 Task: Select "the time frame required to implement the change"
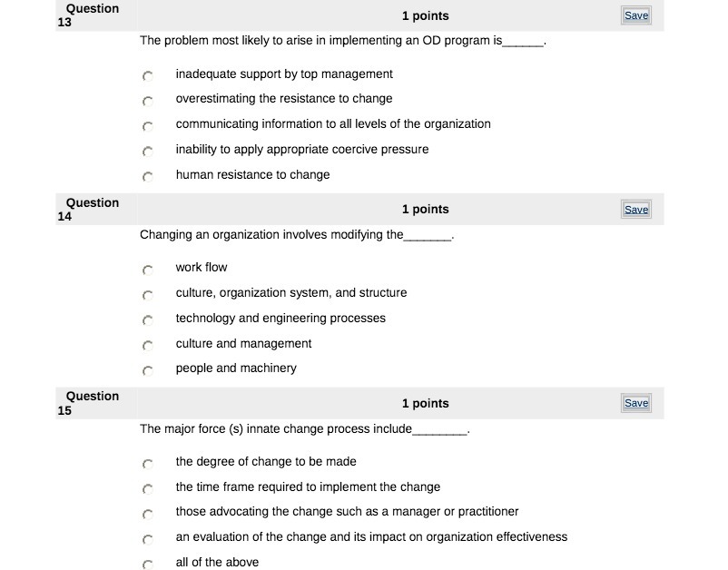pyautogui.click(x=148, y=489)
